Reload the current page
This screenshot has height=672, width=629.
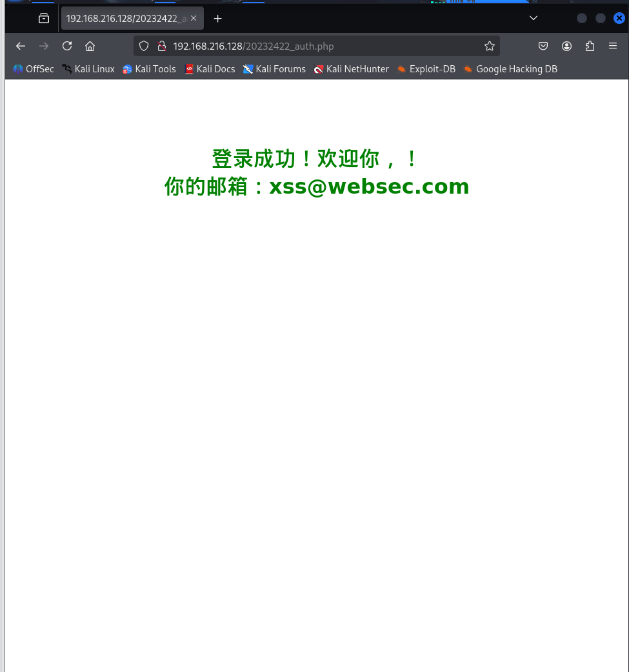[x=67, y=46]
